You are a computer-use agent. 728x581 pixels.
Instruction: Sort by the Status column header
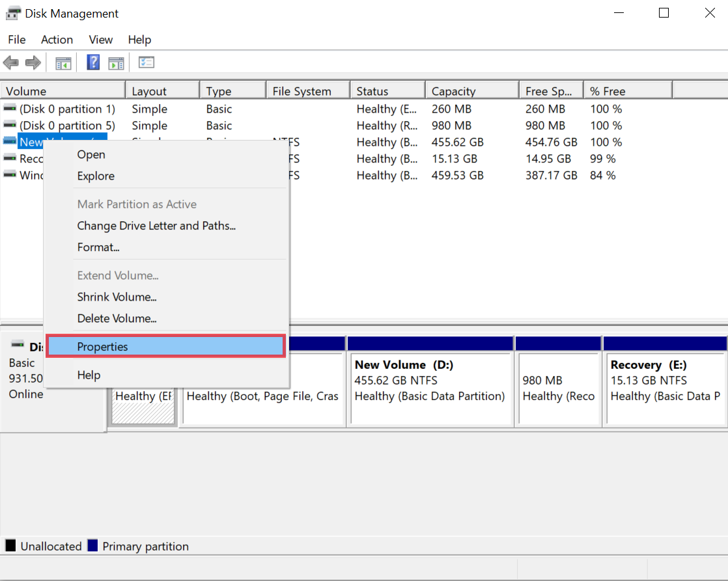388,90
